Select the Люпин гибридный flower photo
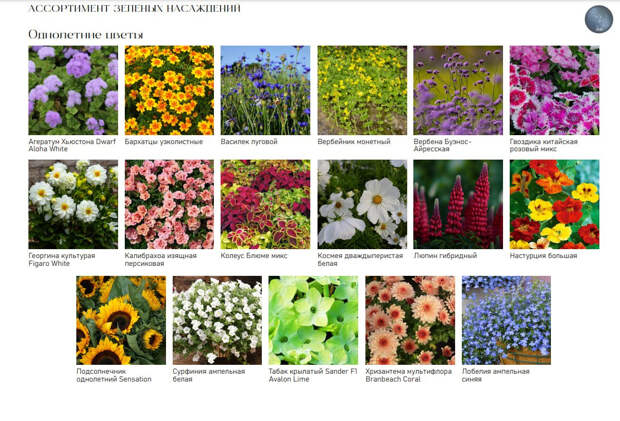Viewport: 620px width, 421px height. (x=458, y=204)
